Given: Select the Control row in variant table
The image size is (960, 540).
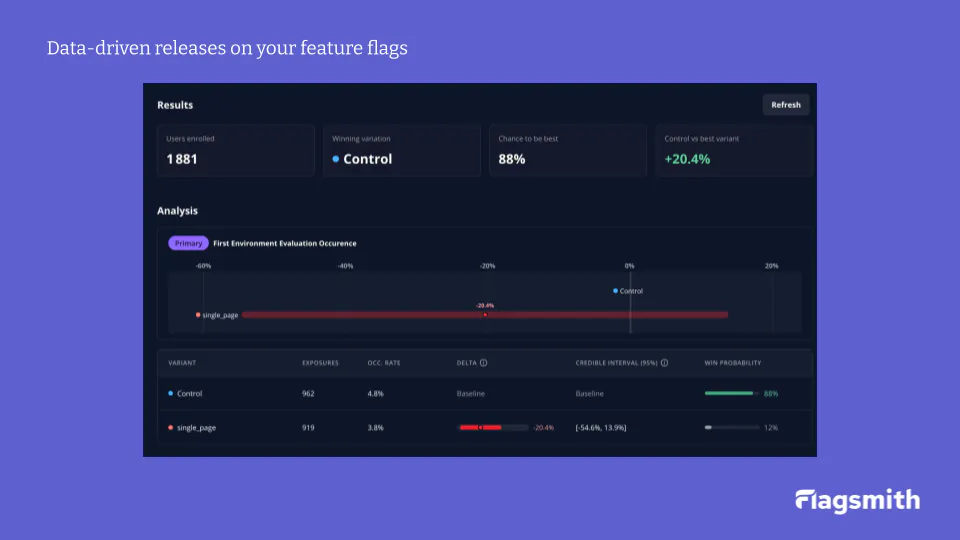Looking at the screenshot, I should [x=485, y=394].
